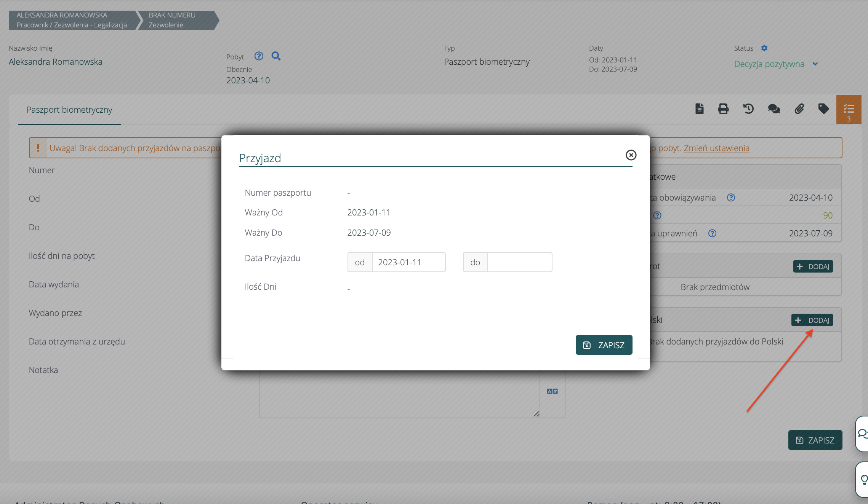Follow the Zmień ustawienia link
This screenshot has height=504, width=868.
tap(716, 148)
